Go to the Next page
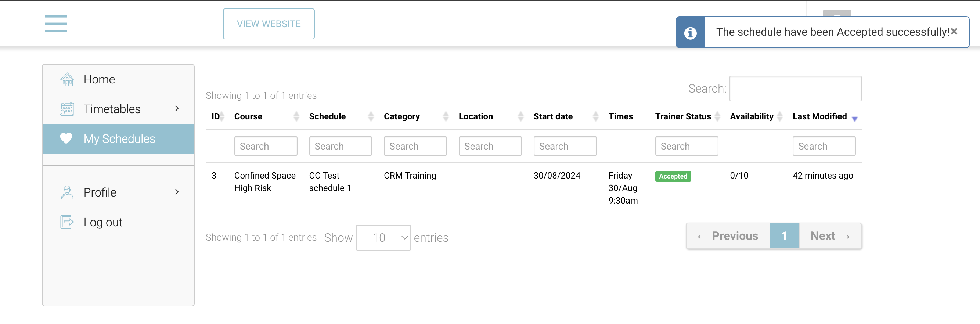Viewport: 980px width, 324px height. pos(830,236)
